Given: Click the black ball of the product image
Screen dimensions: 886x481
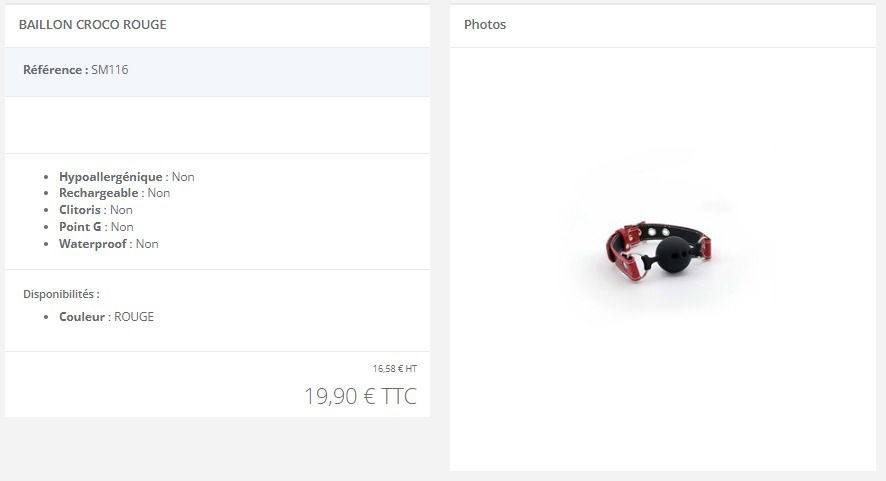Looking at the screenshot, I should click(x=672, y=254).
